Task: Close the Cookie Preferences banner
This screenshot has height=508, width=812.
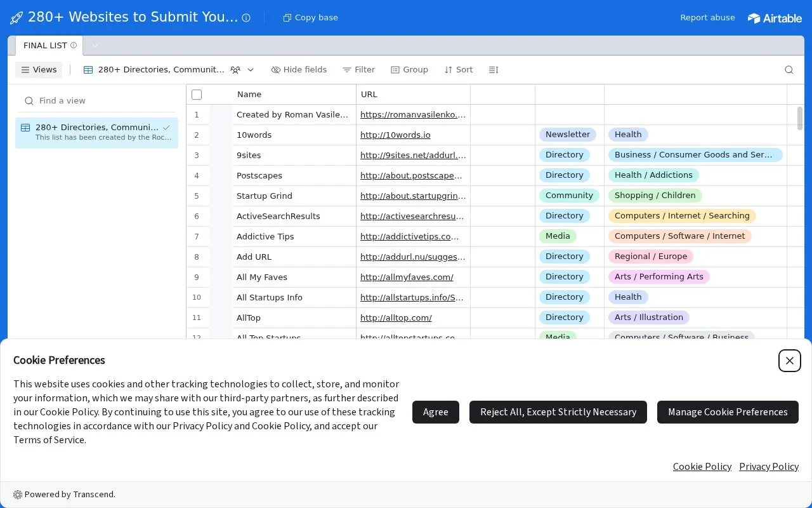Action: (x=789, y=361)
